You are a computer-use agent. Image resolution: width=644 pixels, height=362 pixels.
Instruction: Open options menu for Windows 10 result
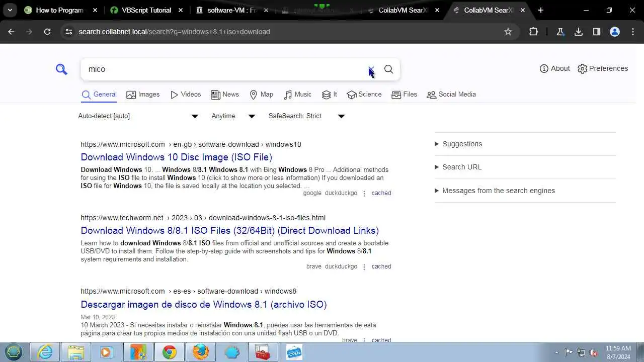pyautogui.click(x=364, y=194)
